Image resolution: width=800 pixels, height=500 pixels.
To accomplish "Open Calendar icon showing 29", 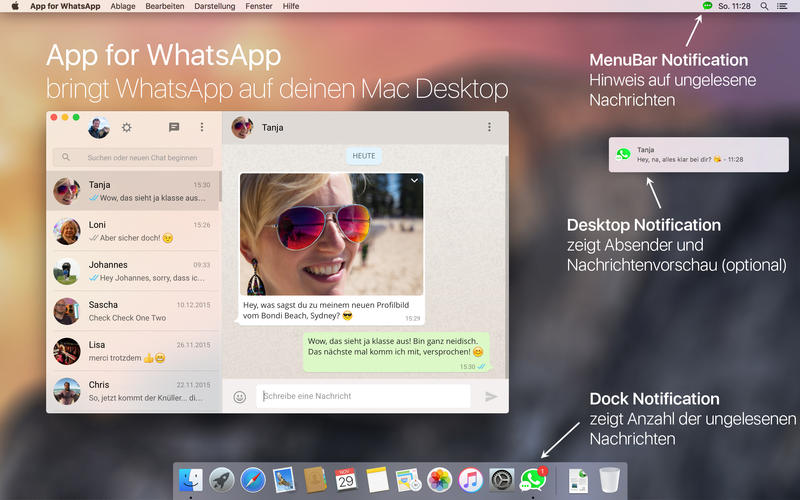I will coord(346,480).
